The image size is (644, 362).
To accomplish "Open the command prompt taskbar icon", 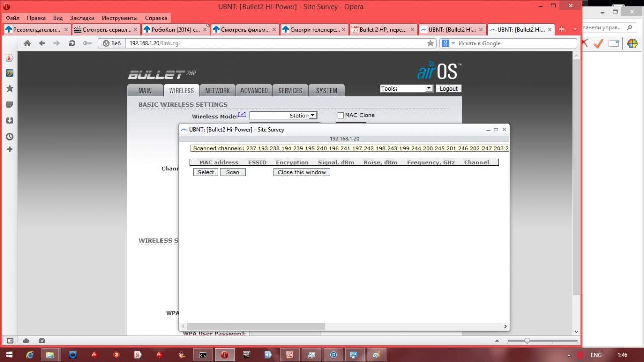I will point(203,355).
